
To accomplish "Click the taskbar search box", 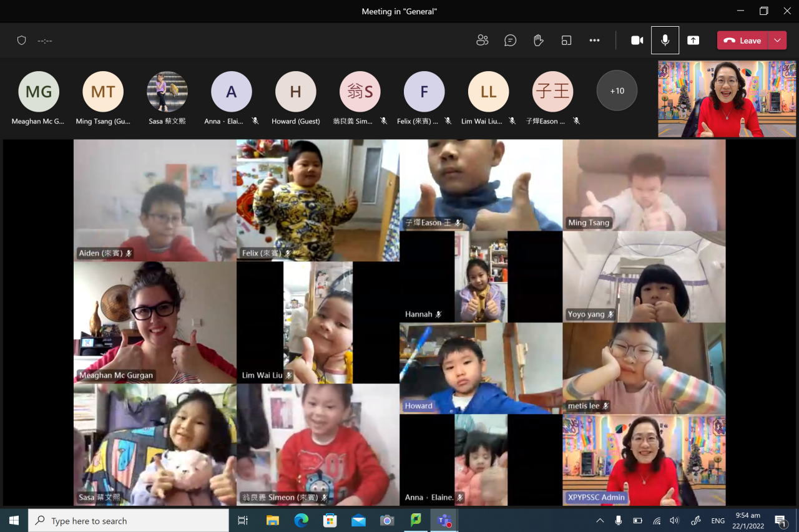I will click(129, 520).
